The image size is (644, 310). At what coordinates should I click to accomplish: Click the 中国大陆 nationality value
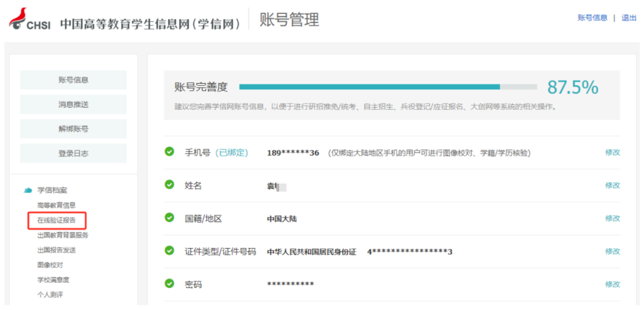282,219
